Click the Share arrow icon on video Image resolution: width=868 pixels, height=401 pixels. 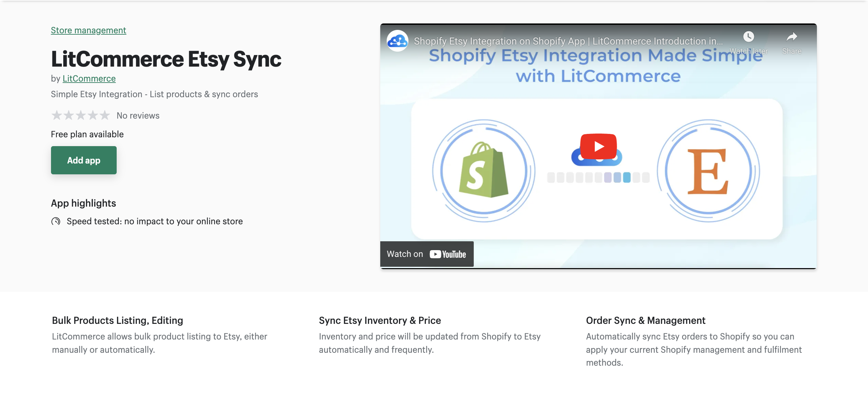click(792, 37)
